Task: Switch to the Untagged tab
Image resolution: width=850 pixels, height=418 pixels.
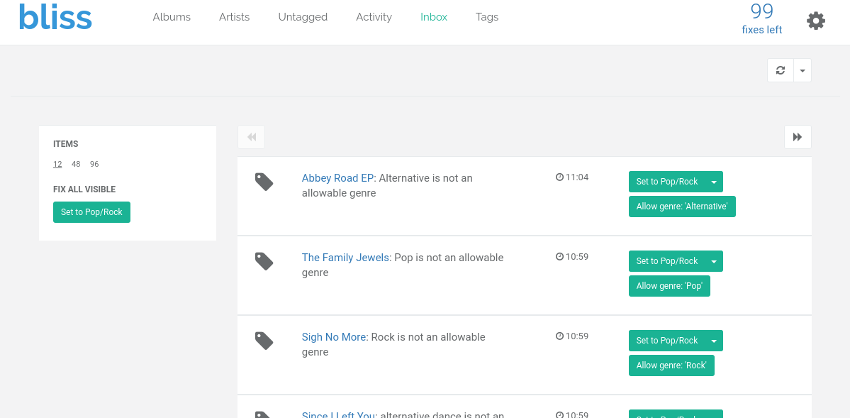Action: (x=303, y=17)
